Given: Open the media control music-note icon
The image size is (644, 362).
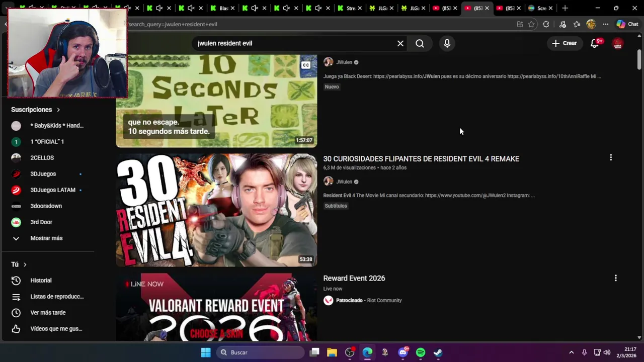Looking at the screenshot, I should (562, 24).
